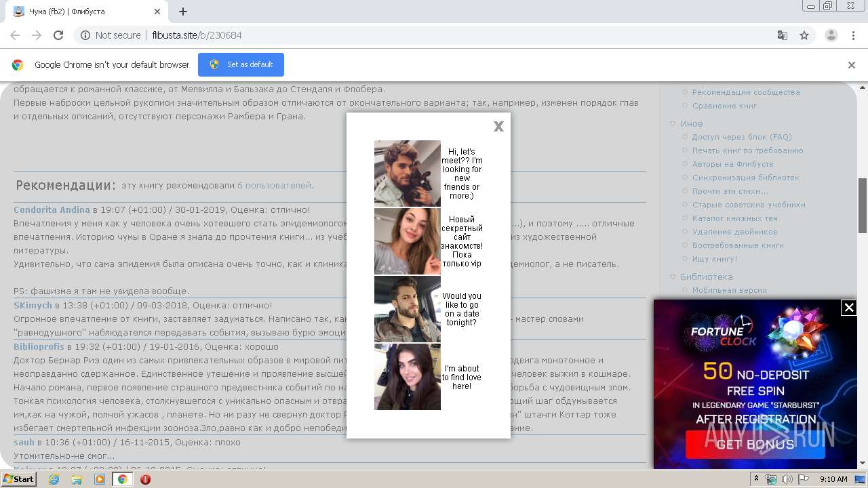Open the Google Translate page icon

783,35
